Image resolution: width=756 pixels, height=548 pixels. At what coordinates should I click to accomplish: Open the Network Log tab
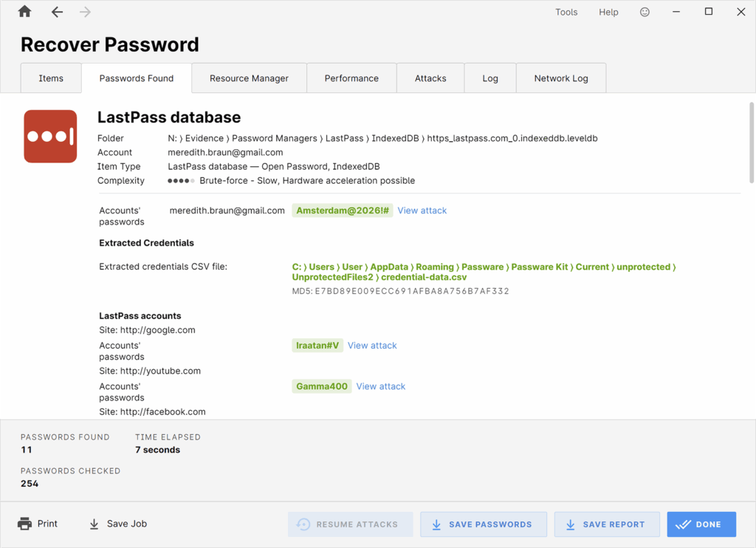click(x=561, y=78)
